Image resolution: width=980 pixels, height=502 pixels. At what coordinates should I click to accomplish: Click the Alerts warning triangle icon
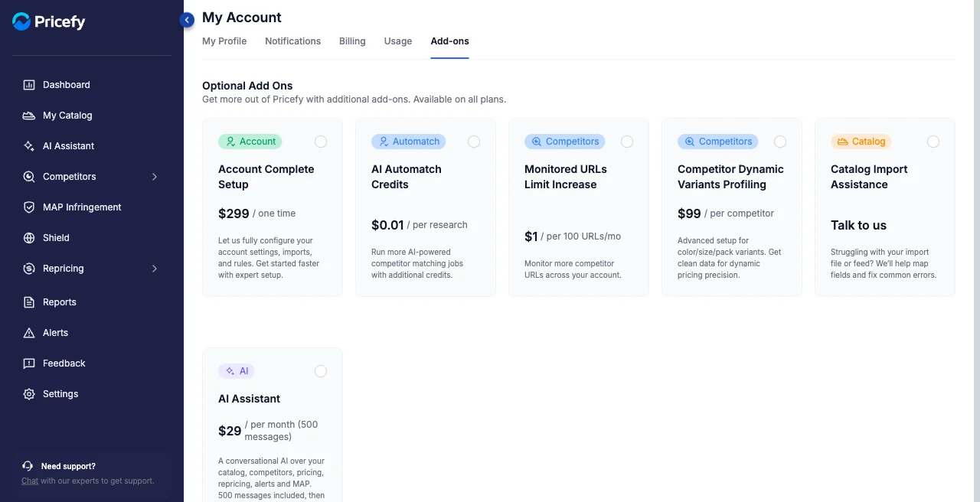pos(29,333)
